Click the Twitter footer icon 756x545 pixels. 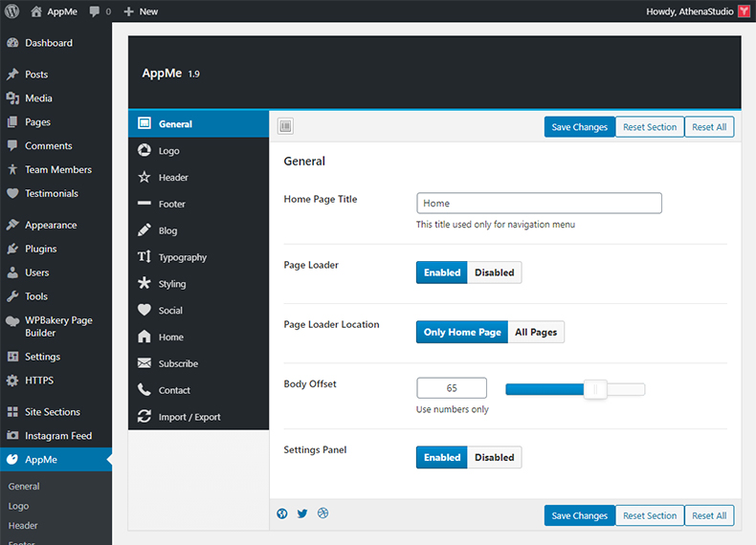pos(302,513)
